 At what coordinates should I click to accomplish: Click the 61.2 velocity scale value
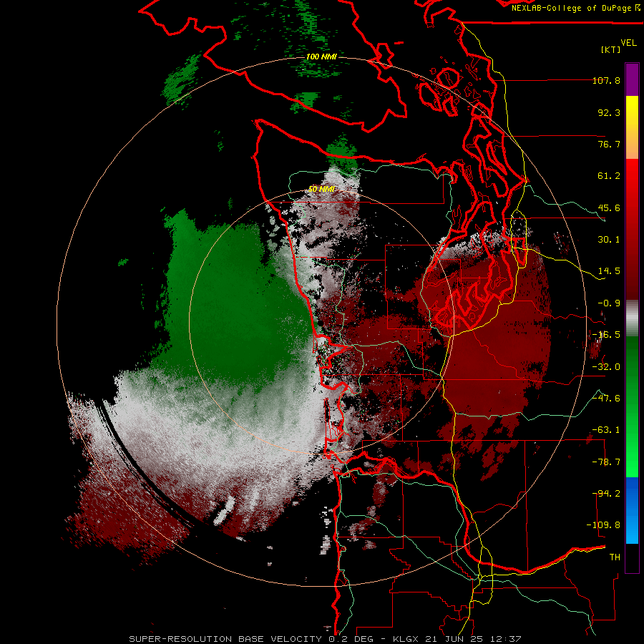[609, 176]
